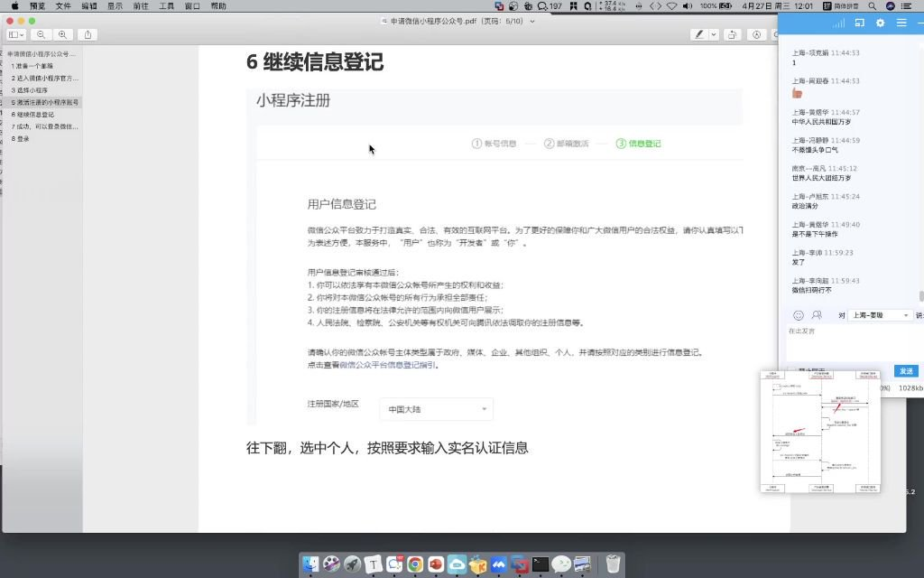
Task: Open Finder from the Dock
Action: pyautogui.click(x=310, y=564)
